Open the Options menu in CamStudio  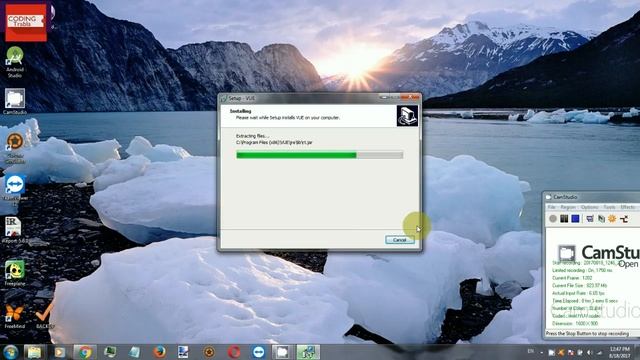(589, 207)
